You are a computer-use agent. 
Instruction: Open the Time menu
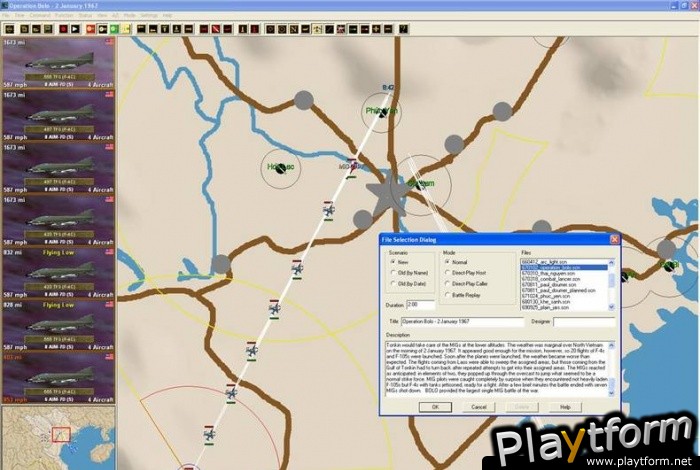click(x=20, y=16)
